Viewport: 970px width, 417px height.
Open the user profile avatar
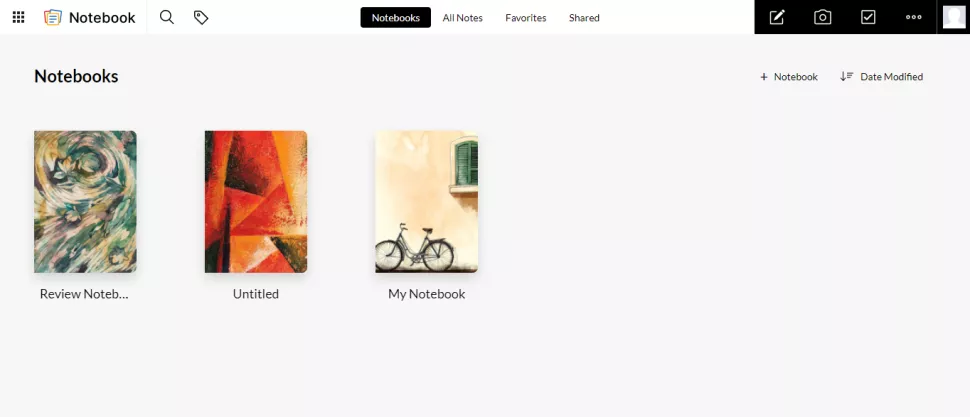953,17
